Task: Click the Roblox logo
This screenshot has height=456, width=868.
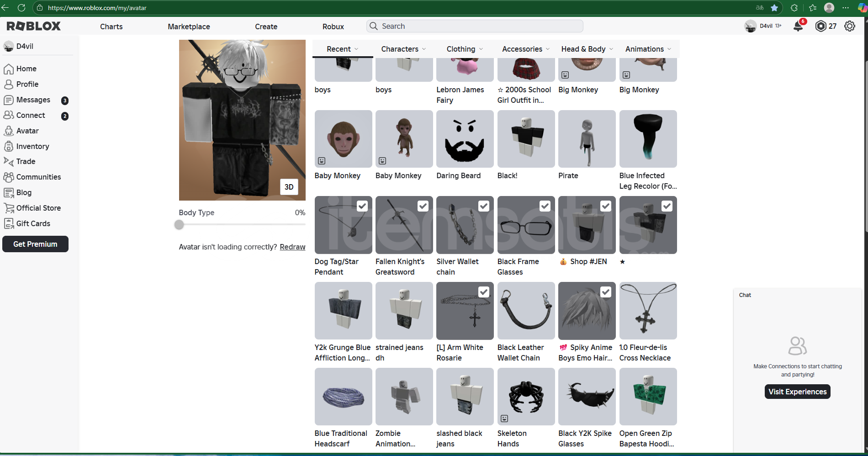Action: [34, 26]
